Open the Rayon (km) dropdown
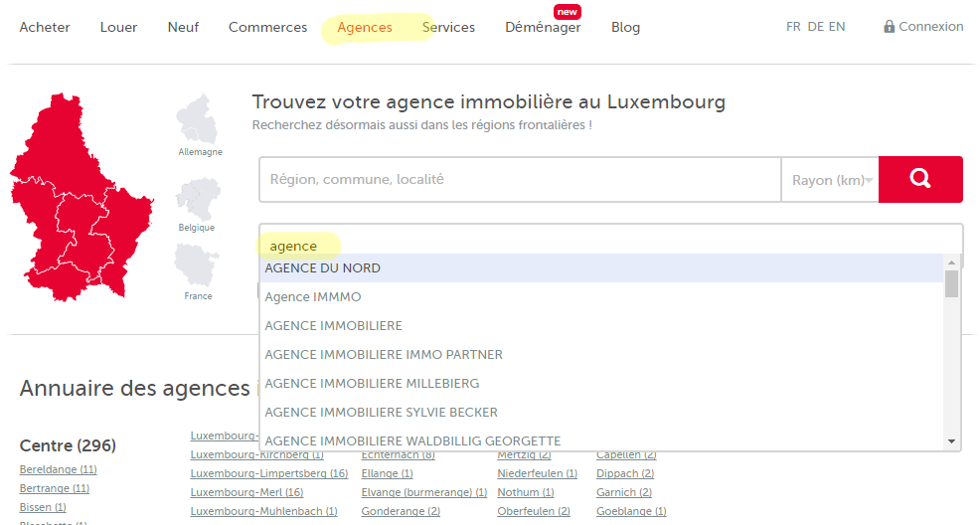 click(x=830, y=180)
